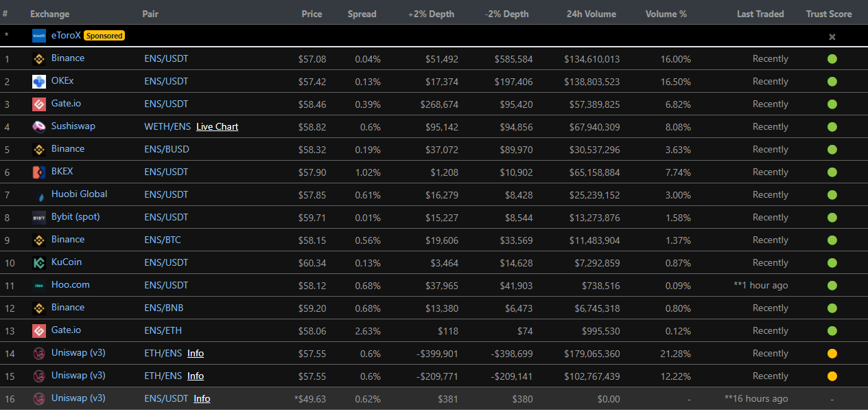Screen dimensions: 868x410
Task: Sort table by 24h Volume column
Action: coord(591,14)
